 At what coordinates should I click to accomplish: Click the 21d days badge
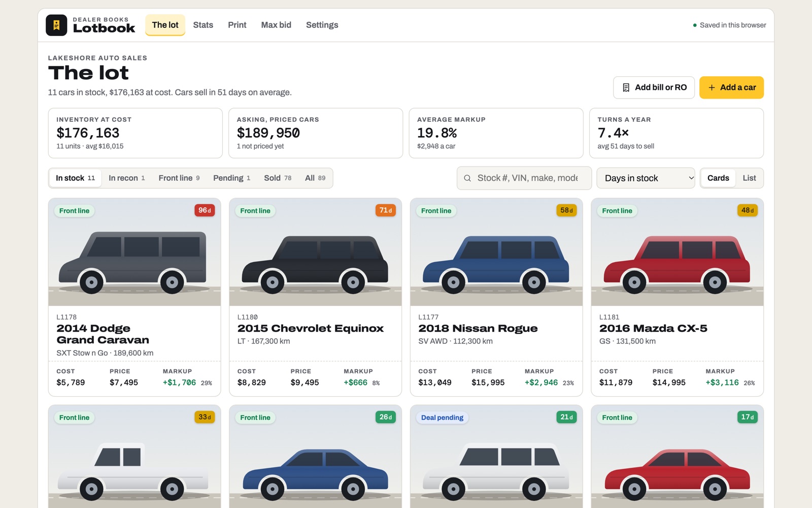[566, 417]
